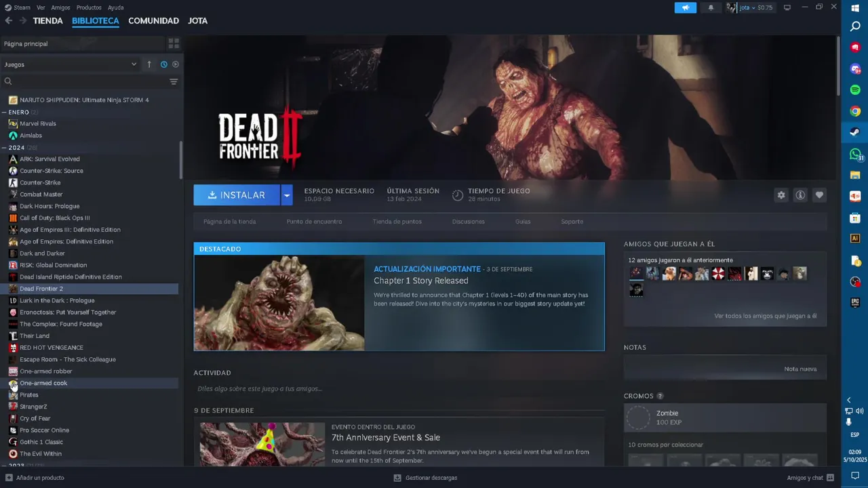Click the activity comment input field
868x488 pixels.
click(x=399, y=389)
